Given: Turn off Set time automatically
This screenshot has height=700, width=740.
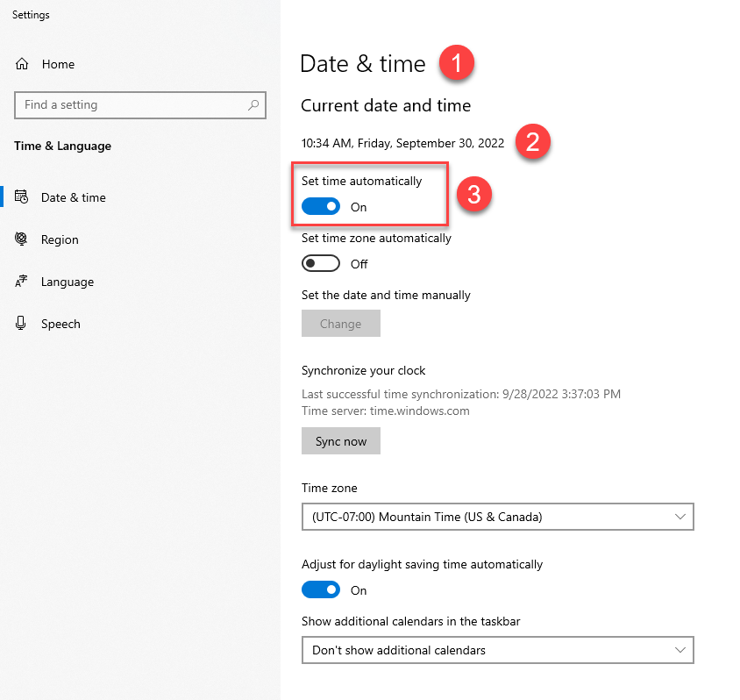Looking at the screenshot, I should [x=321, y=207].
